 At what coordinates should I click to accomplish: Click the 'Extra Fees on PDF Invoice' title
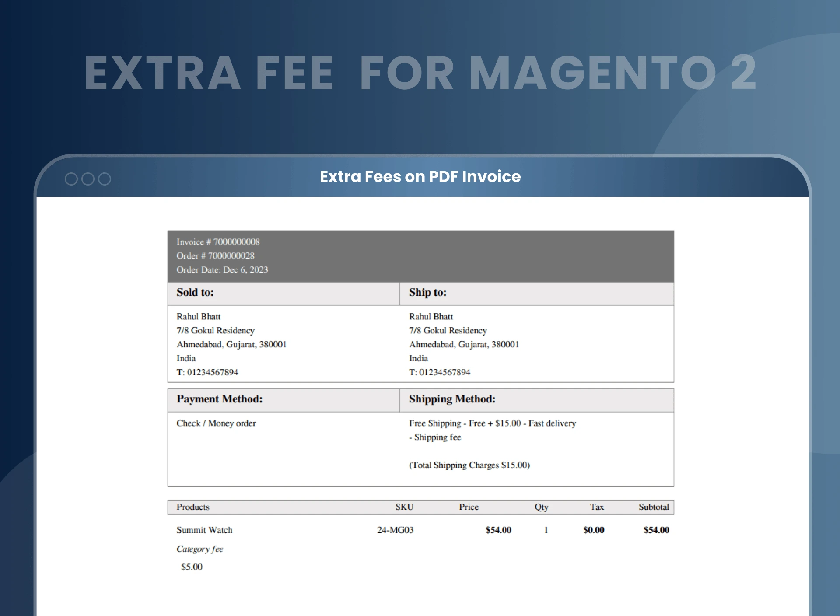420,176
